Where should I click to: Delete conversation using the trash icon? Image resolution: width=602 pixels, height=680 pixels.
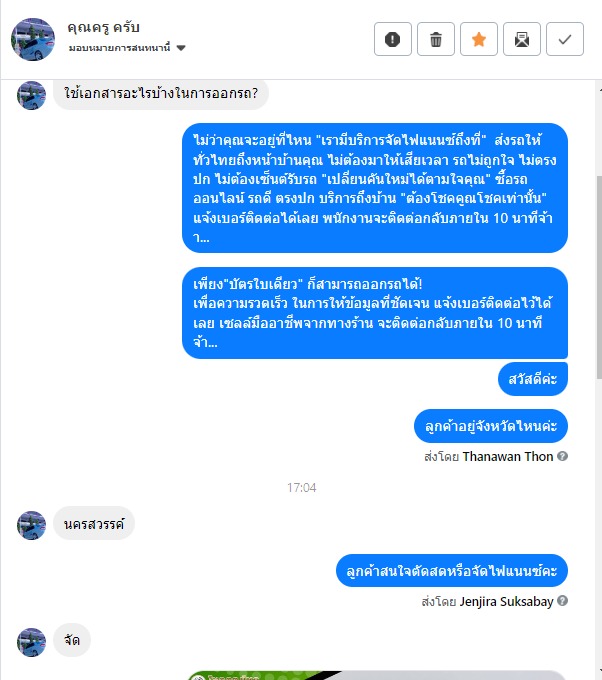435,39
